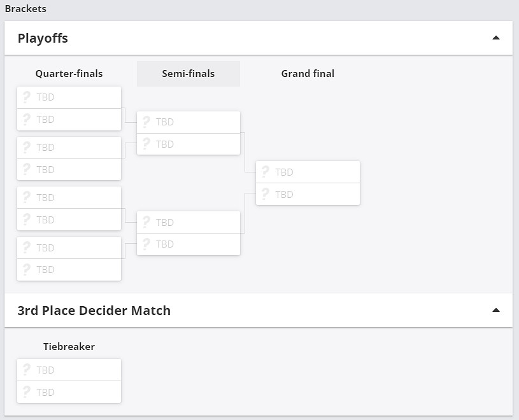519x420 pixels.
Task: Open top TBD slot of lower semi-final
Action: pos(188,222)
